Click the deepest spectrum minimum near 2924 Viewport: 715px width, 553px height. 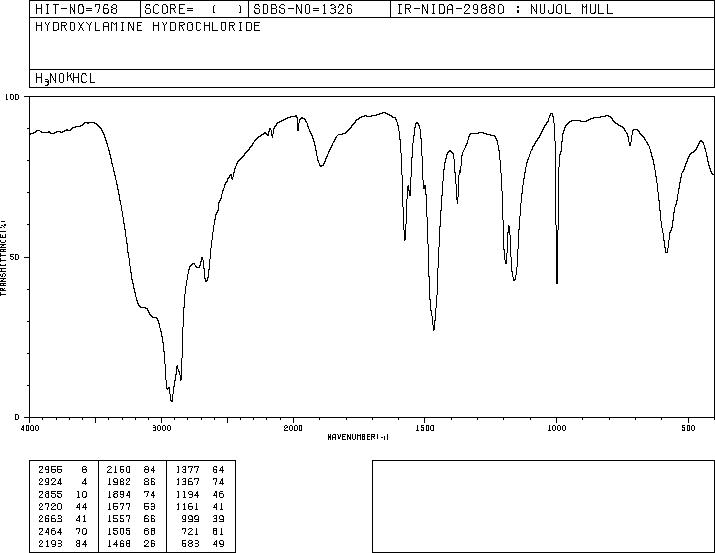pos(171,400)
